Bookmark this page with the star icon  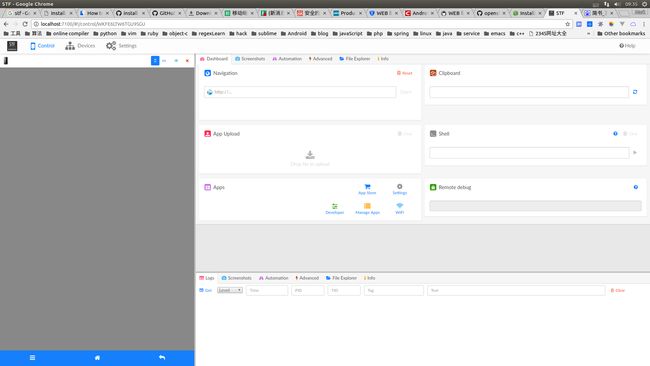click(568, 24)
